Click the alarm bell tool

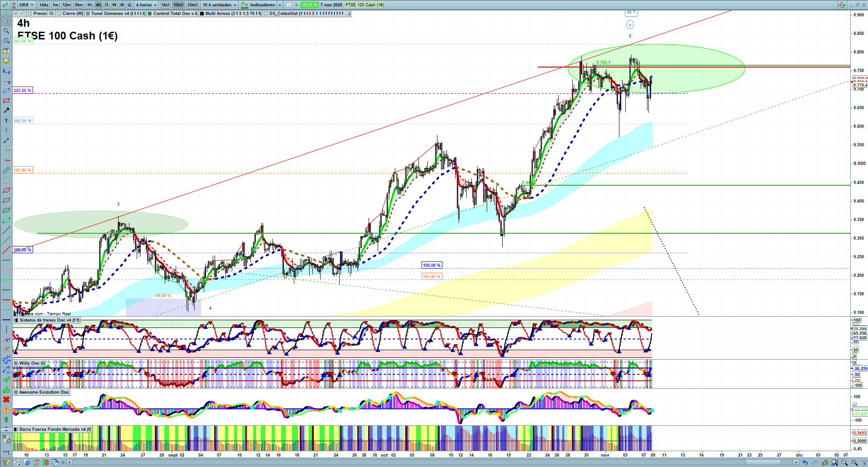[x=6, y=61]
